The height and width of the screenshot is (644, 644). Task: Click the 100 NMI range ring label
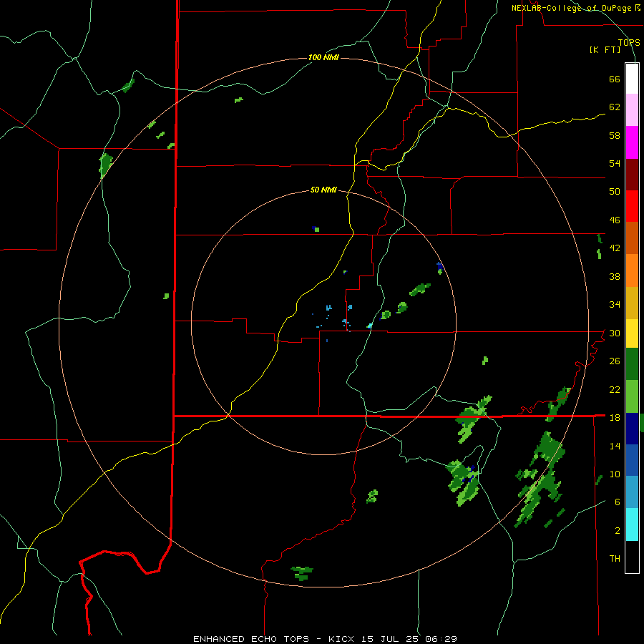pyautogui.click(x=323, y=57)
